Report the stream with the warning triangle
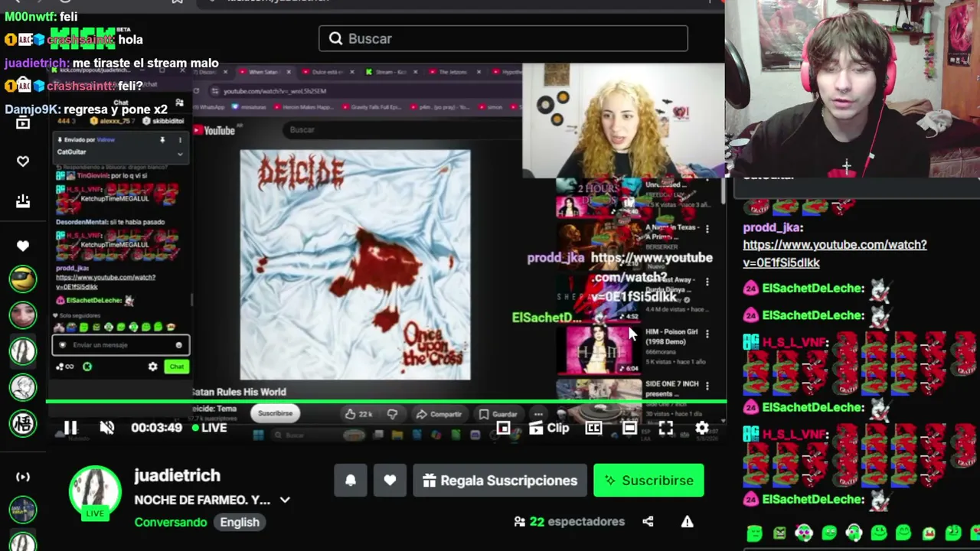The height and width of the screenshot is (551, 980). (687, 522)
